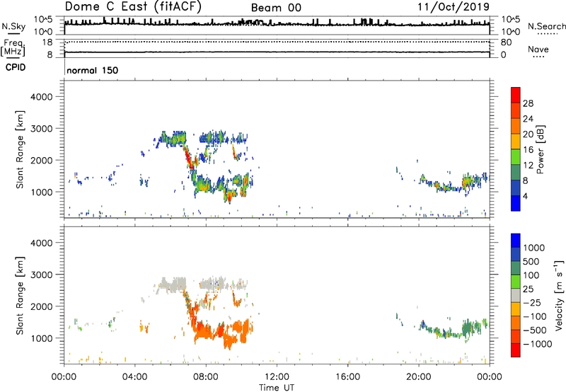
Task: Click the '4' power colorbar value
Action: pos(526,196)
